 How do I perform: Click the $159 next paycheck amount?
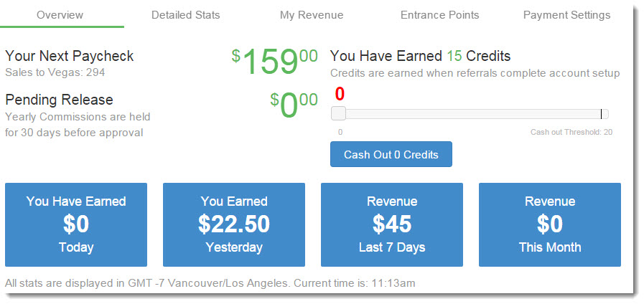275,62
